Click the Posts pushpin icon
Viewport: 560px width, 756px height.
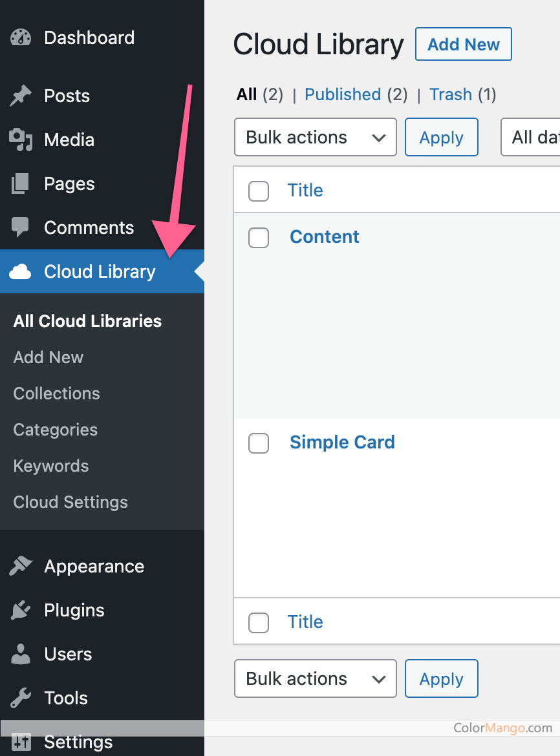coord(21,96)
